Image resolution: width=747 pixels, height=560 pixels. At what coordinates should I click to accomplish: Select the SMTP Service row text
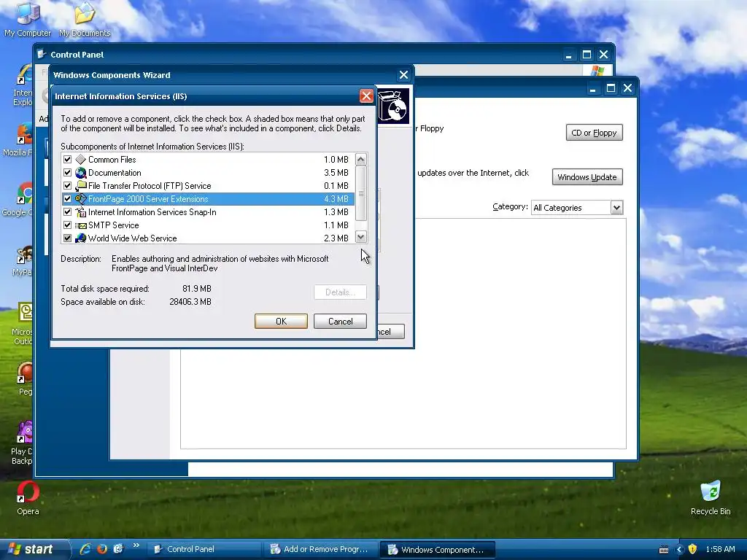coord(113,225)
